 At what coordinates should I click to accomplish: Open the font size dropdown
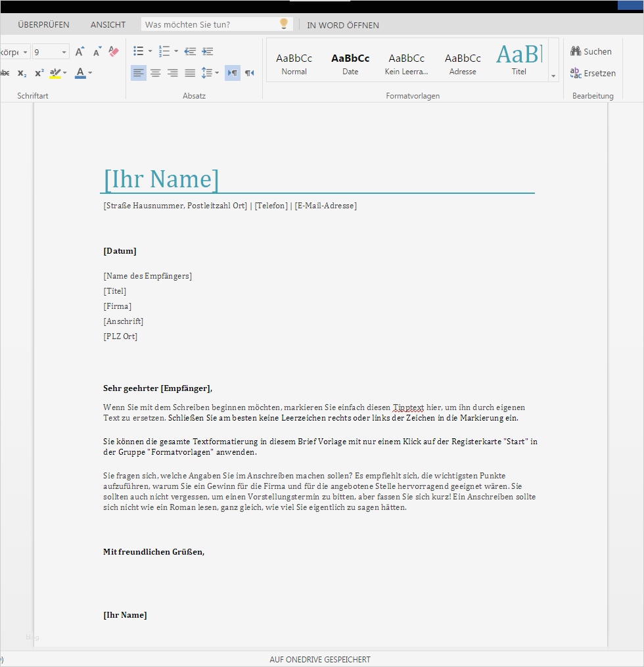coord(63,51)
